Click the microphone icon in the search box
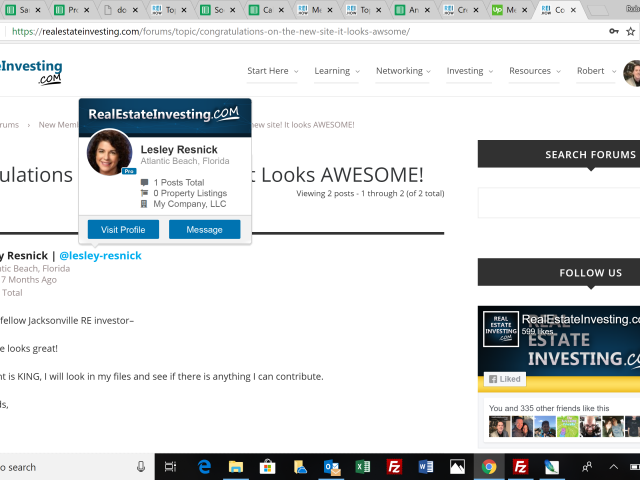Viewport: 640px width, 480px height. point(140,466)
